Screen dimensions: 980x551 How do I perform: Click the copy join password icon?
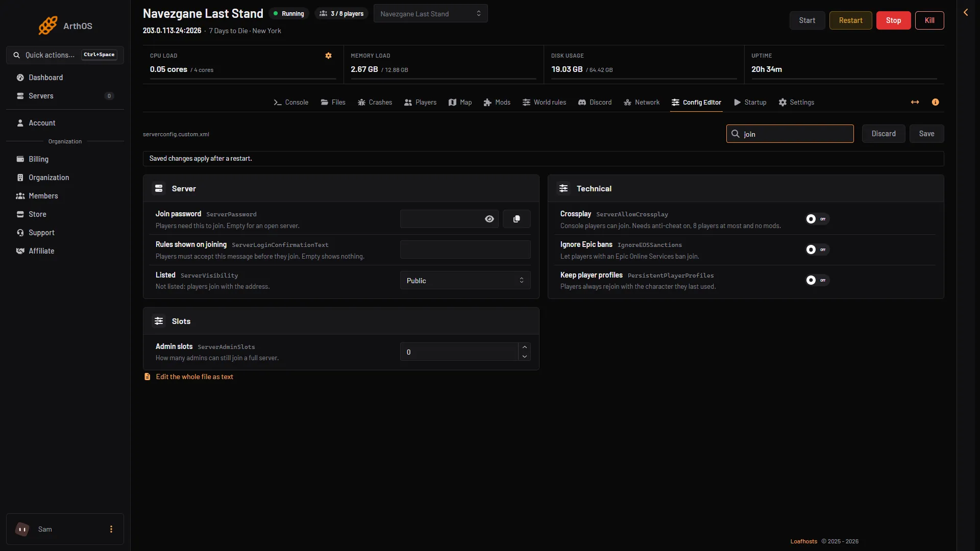(x=517, y=219)
